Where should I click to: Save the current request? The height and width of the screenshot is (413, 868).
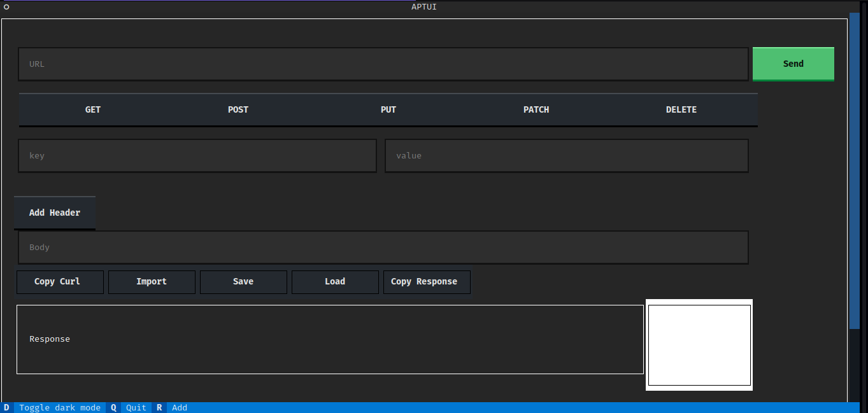click(x=243, y=282)
